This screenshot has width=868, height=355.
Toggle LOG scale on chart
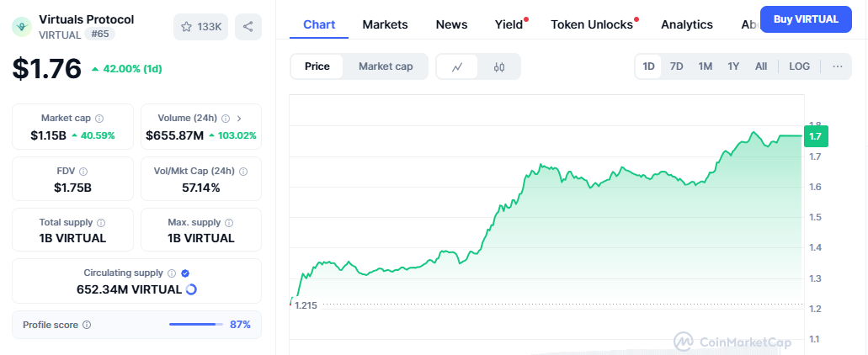coord(799,66)
